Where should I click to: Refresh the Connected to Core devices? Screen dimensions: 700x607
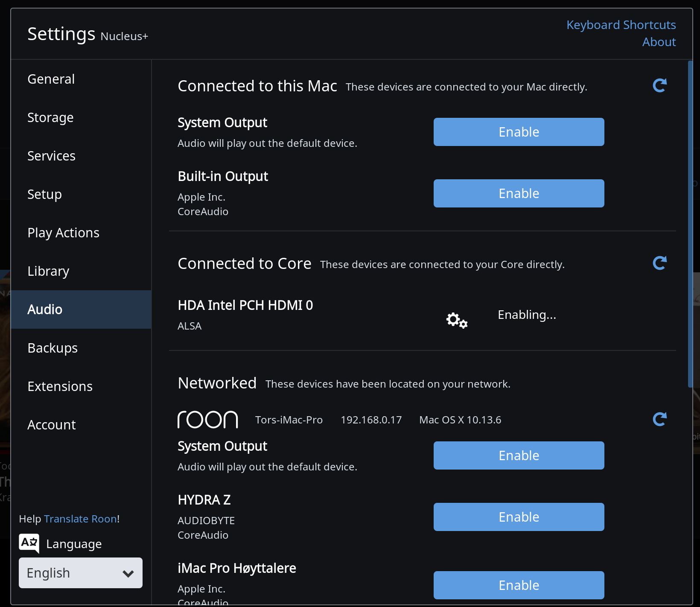660,263
